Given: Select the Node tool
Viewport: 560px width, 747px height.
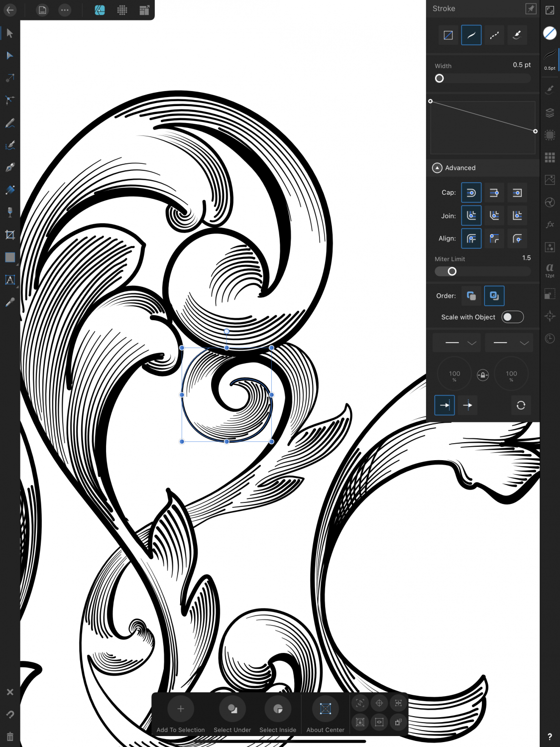Looking at the screenshot, I should click(10, 56).
